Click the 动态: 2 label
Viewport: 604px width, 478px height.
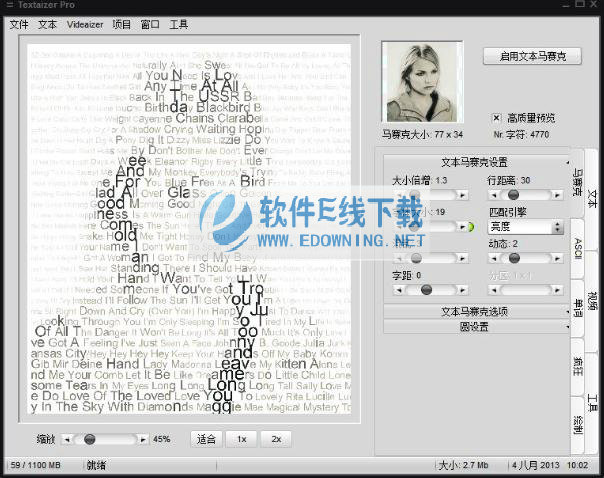point(503,243)
